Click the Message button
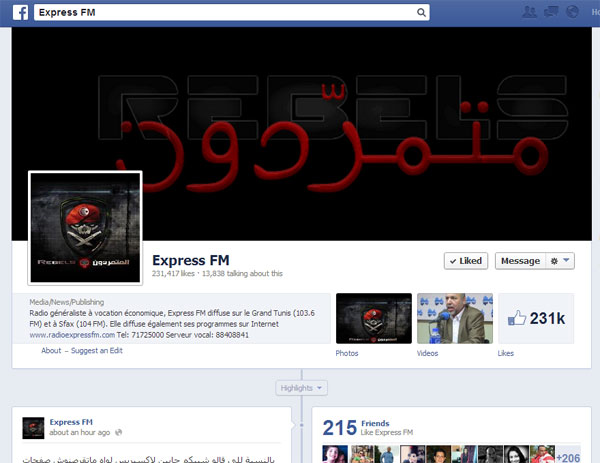The width and height of the screenshot is (600, 463). click(x=520, y=261)
